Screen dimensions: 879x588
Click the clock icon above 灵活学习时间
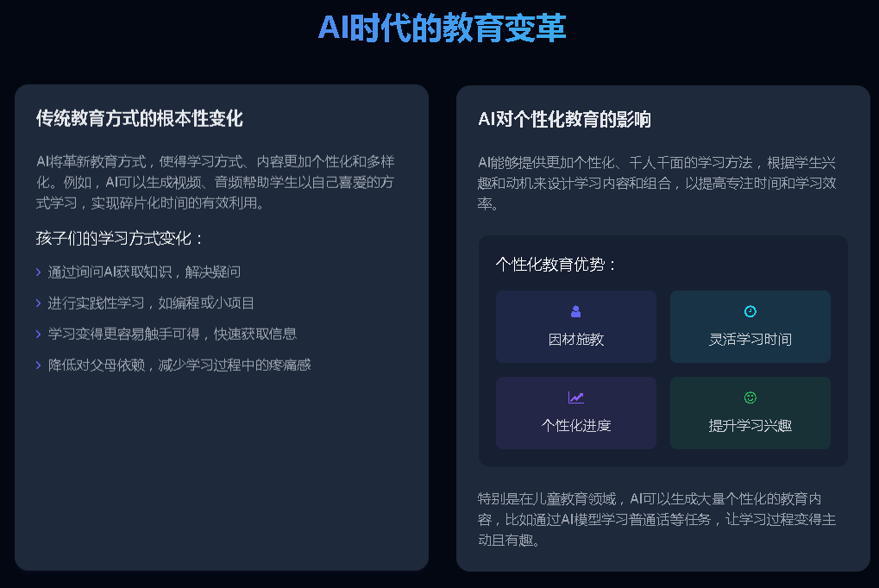click(x=750, y=311)
